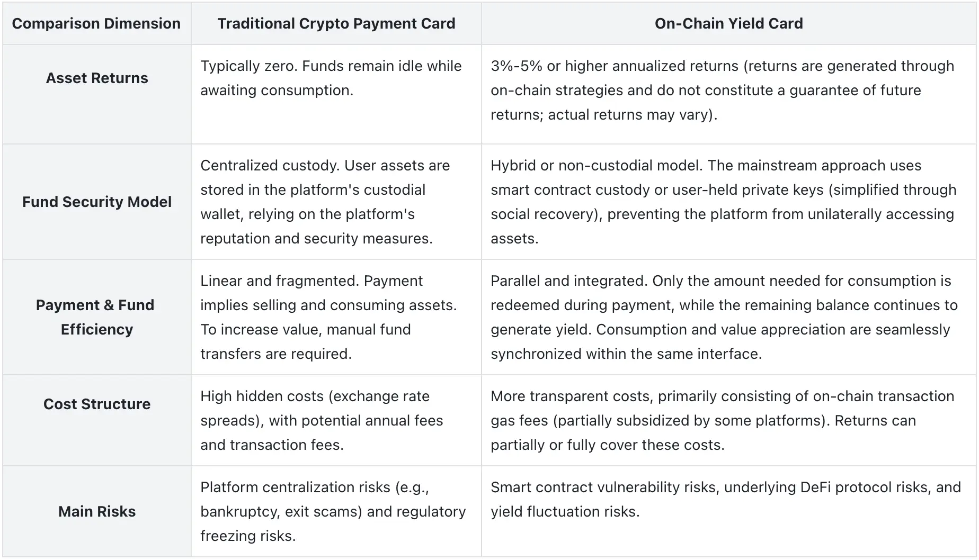Screen dimensions: 979x560
Task: Click the text 'social recovery' in the table
Action: tap(544, 214)
